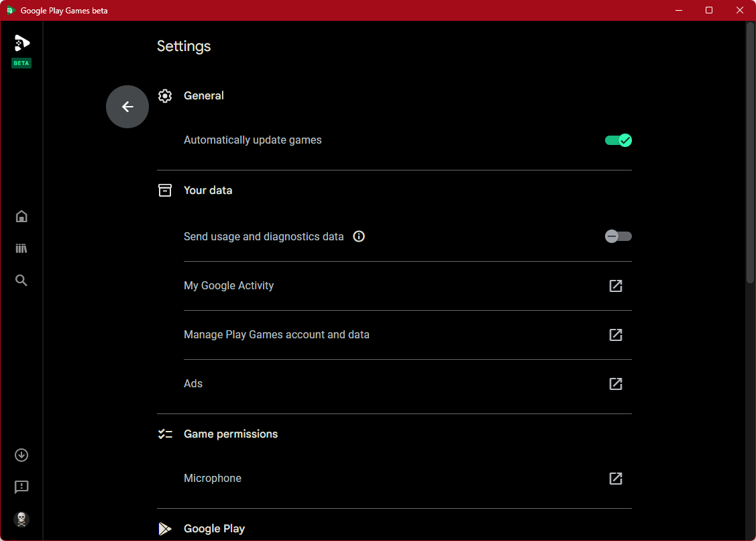This screenshot has height=541, width=756.
Task: Enable Send usage and diagnostics data
Action: pyautogui.click(x=618, y=236)
